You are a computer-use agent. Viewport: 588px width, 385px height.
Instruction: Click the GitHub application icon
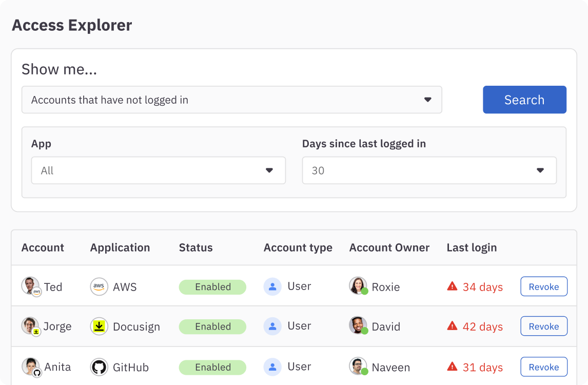[x=99, y=367]
